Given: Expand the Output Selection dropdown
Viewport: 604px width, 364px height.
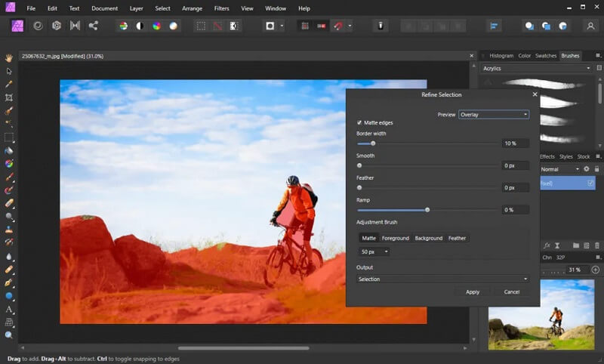Looking at the screenshot, I should pos(442,279).
